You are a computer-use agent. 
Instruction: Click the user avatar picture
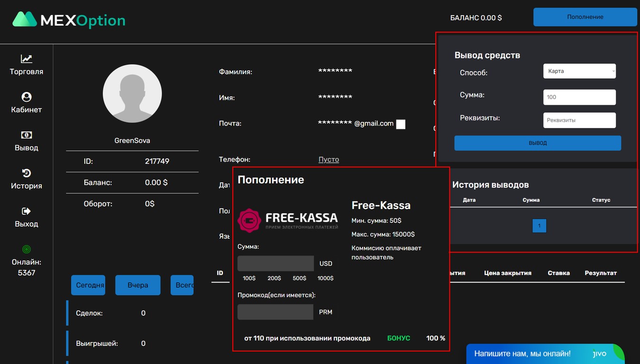click(132, 94)
